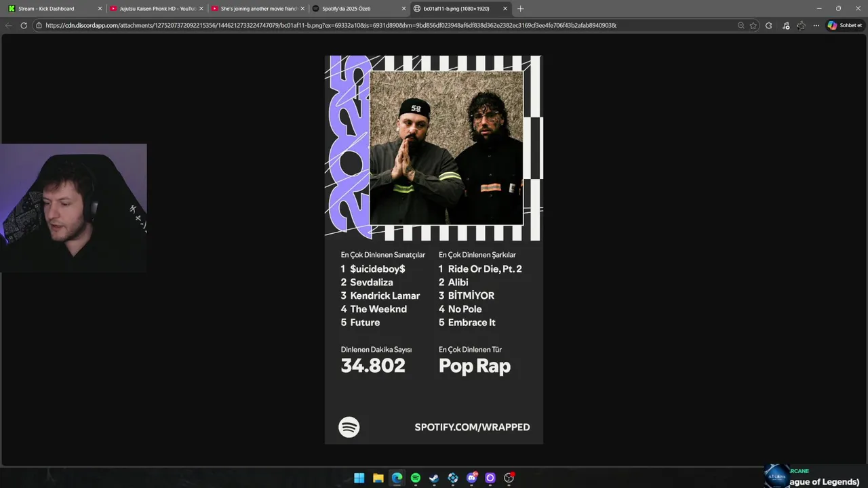Open OBS Studio from the taskbar
The height and width of the screenshot is (488, 868).
(509, 478)
